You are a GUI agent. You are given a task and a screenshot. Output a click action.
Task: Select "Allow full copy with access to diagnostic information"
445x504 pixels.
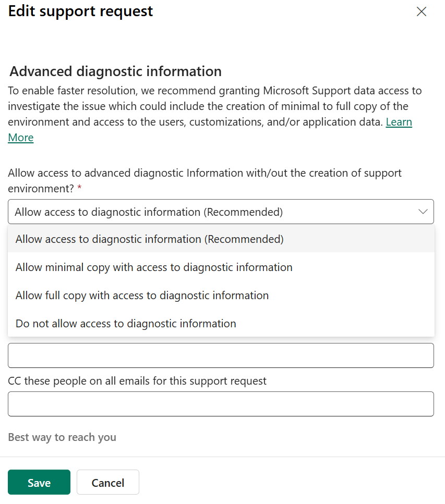[141, 295]
